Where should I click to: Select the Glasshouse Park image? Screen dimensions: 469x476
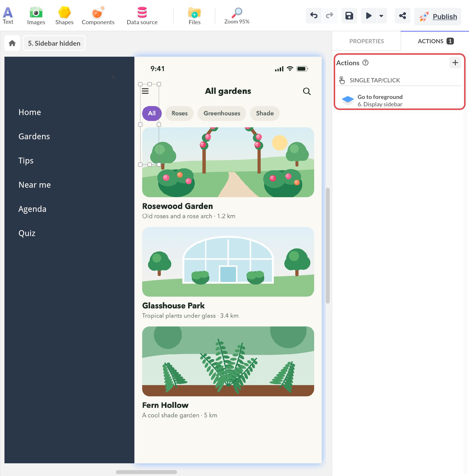tap(228, 262)
